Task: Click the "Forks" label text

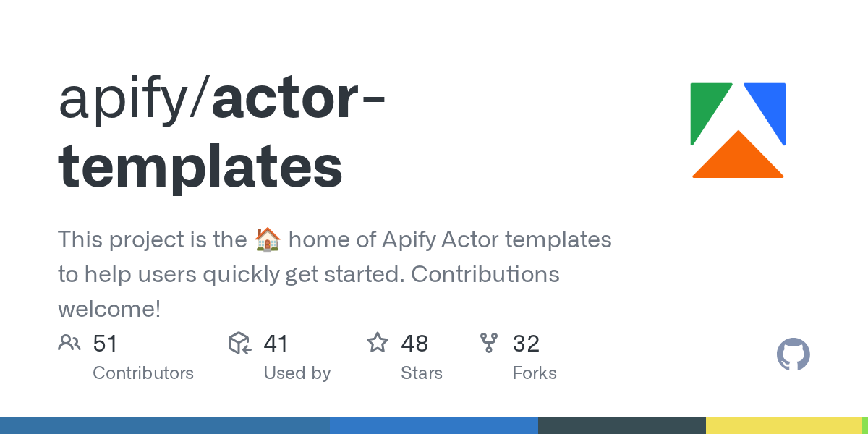Action: (535, 373)
